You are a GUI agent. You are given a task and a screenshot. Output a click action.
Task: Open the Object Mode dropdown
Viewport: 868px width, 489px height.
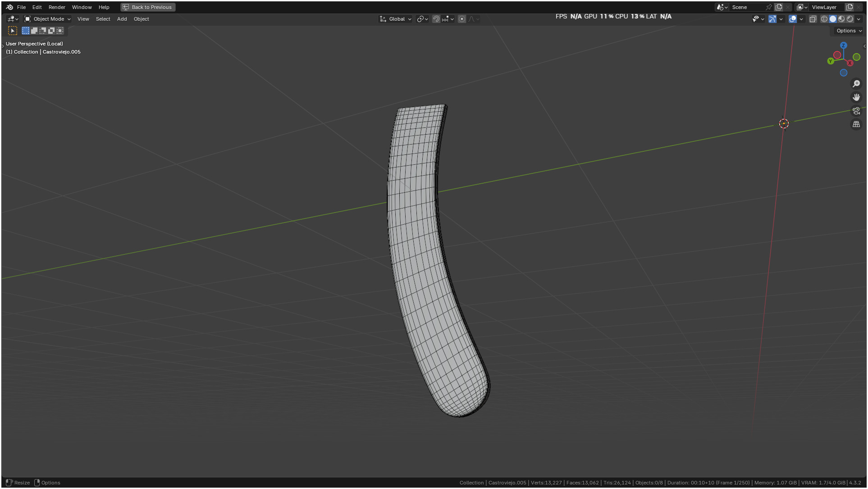48,19
